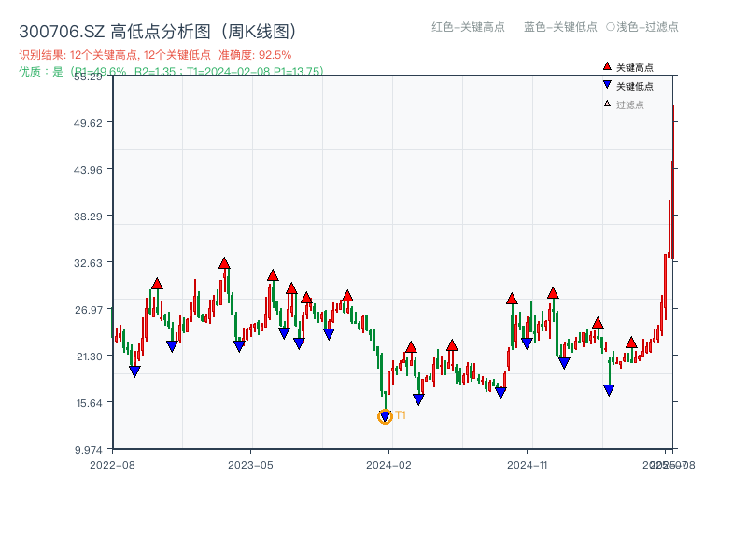
Task: Click the tallest red key-high triangle near 32.63
Action: coord(224,263)
